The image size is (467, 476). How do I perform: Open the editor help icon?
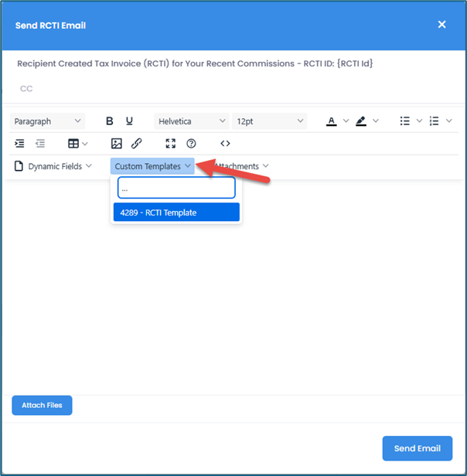[x=191, y=144]
